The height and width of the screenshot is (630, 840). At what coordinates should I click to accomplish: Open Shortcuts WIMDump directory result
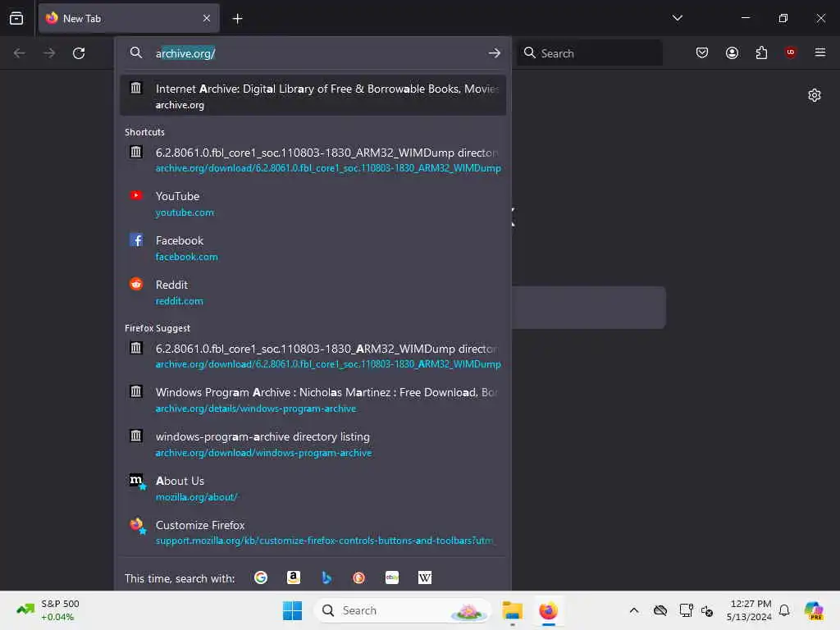(x=313, y=160)
